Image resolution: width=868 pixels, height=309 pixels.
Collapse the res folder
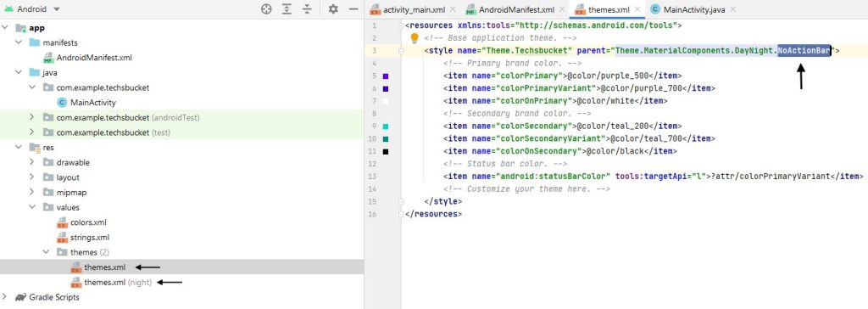(19, 148)
